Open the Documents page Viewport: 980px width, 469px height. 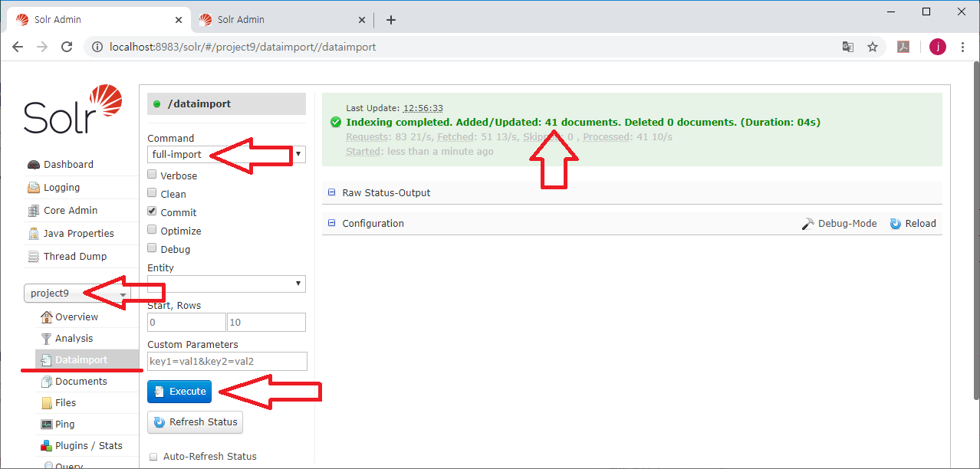[x=81, y=381]
